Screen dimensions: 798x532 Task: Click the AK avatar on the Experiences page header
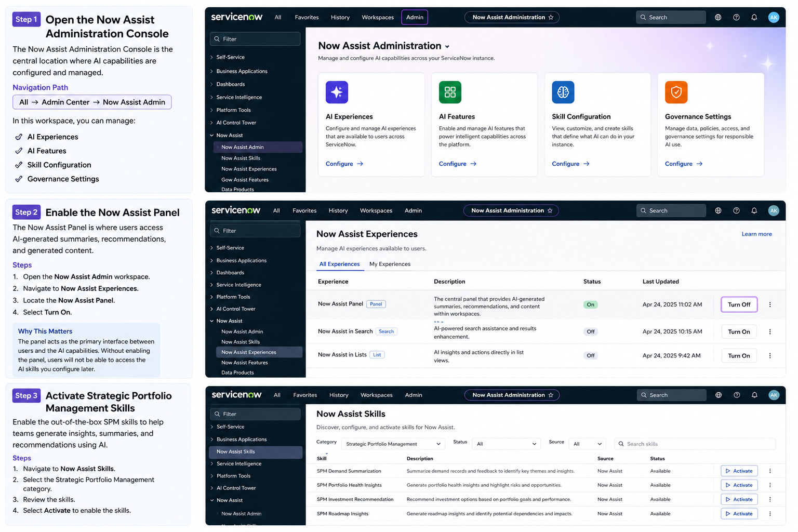774,210
